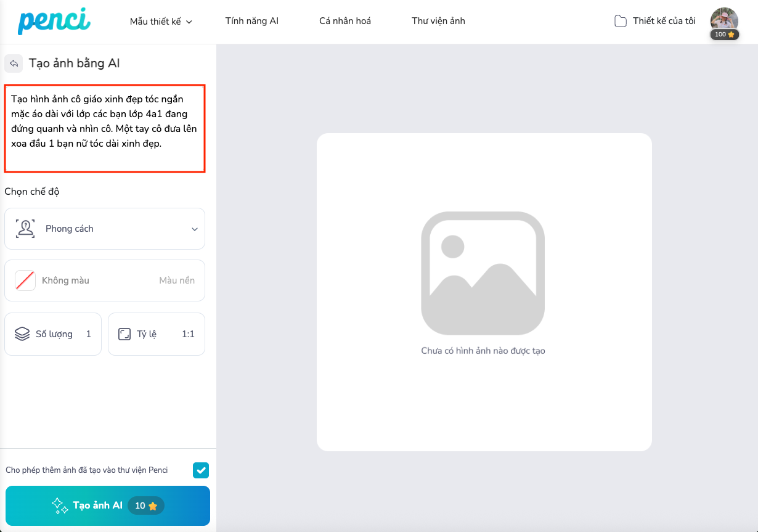Click the Penci logo
Image resolution: width=758 pixels, height=532 pixels.
(54, 21)
